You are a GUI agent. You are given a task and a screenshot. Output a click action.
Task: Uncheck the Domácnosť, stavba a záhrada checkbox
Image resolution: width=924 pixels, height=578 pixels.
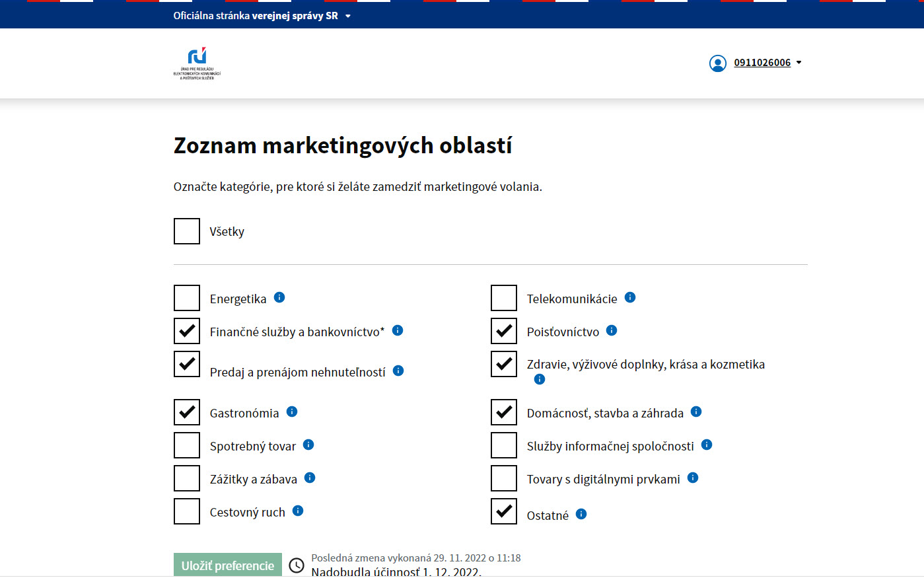click(x=504, y=412)
